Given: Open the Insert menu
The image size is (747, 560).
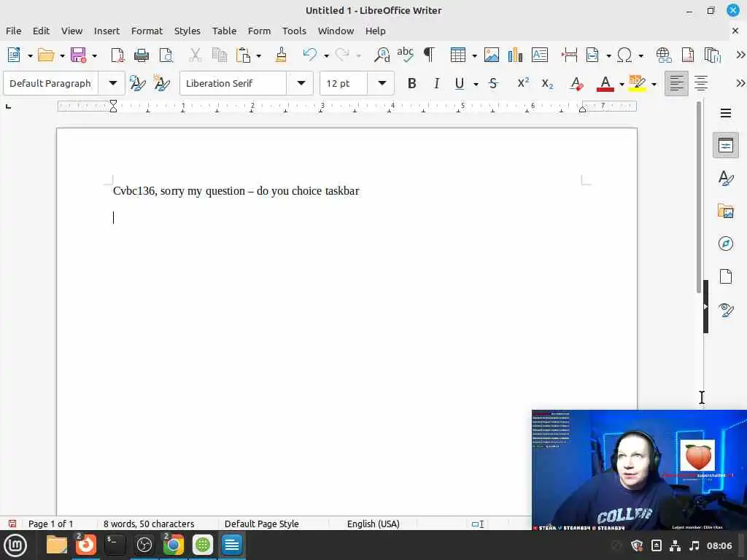Looking at the screenshot, I should point(107,31).
